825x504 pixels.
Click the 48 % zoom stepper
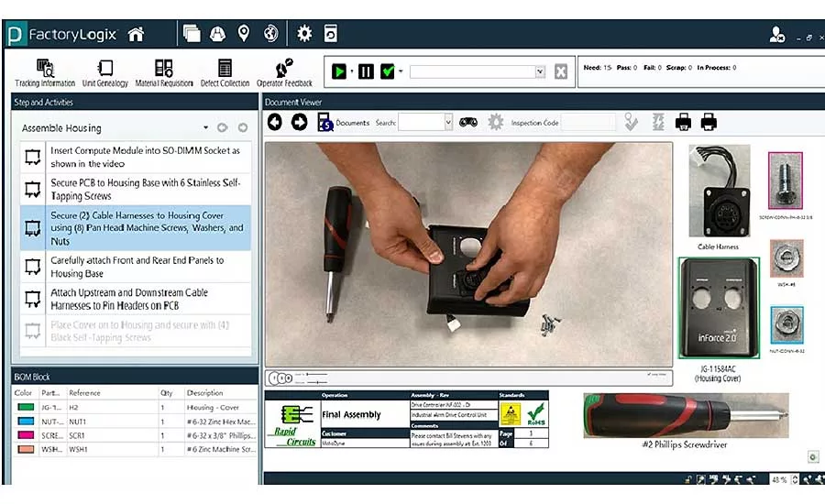(795, 479)
